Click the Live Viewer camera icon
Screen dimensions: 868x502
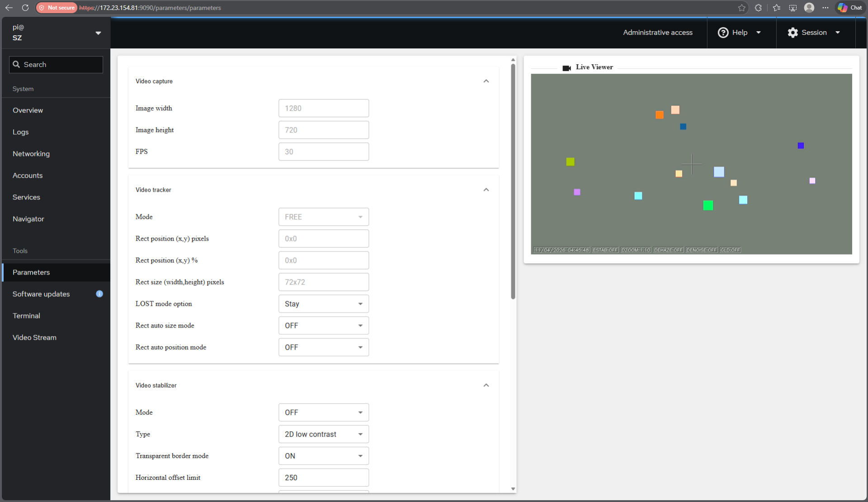566,68
